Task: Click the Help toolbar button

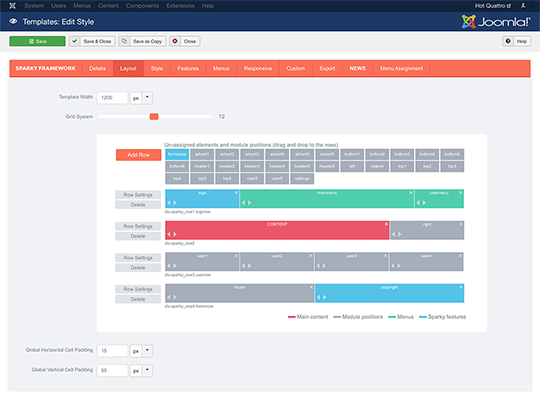Action: coord(516,41)
